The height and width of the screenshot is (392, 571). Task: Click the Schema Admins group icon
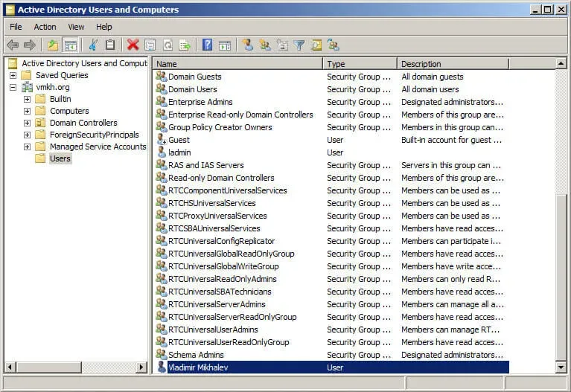coord(162,354)
